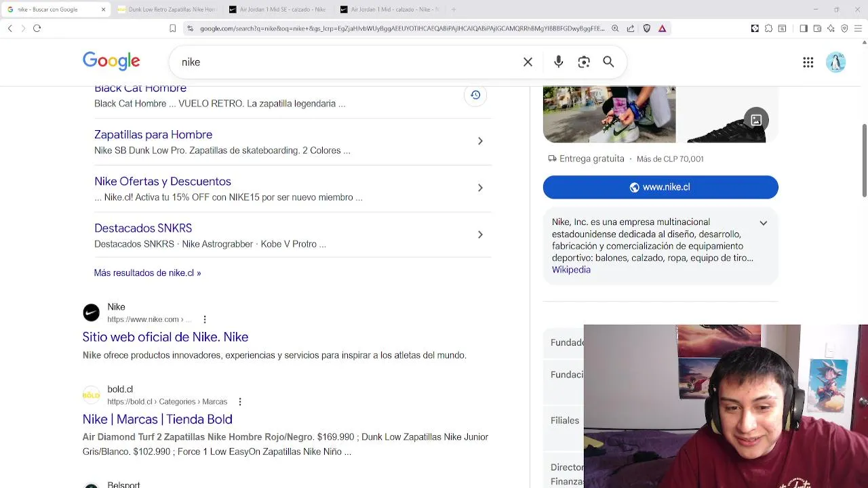
Task: Click the street photo thumbnail with the sneaker
Action: [x=609, y=115]
